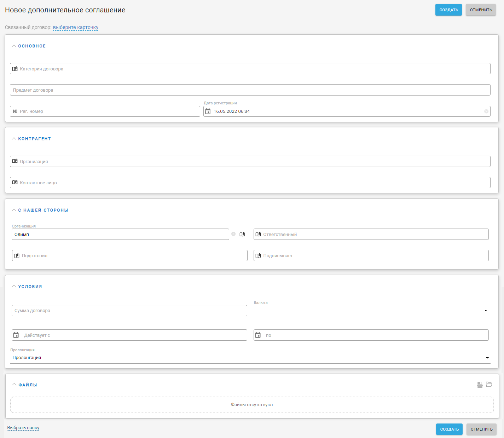Click the bottom Создать button

[449, 429]
